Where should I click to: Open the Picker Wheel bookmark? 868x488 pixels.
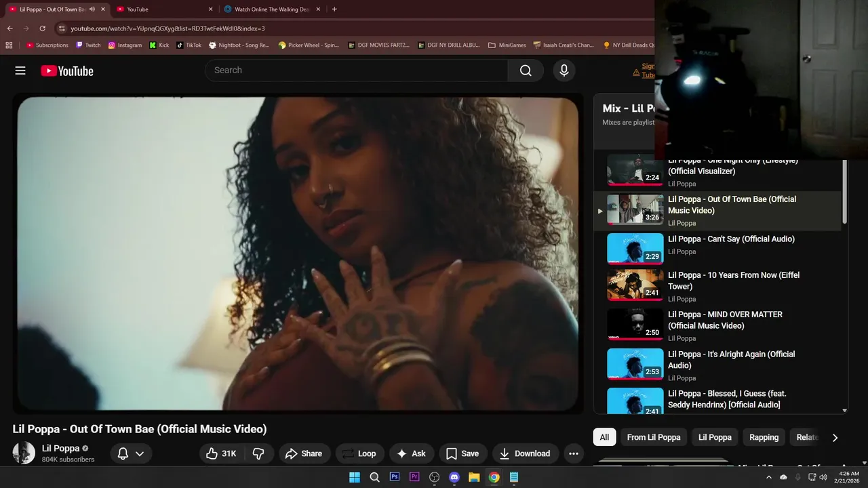pyautogui.click(x=309, y=45)
